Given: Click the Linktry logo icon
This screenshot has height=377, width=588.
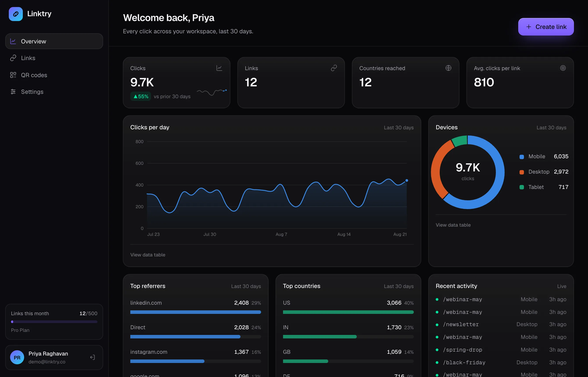Looking at the screenshot, I should tap(16, 14).
